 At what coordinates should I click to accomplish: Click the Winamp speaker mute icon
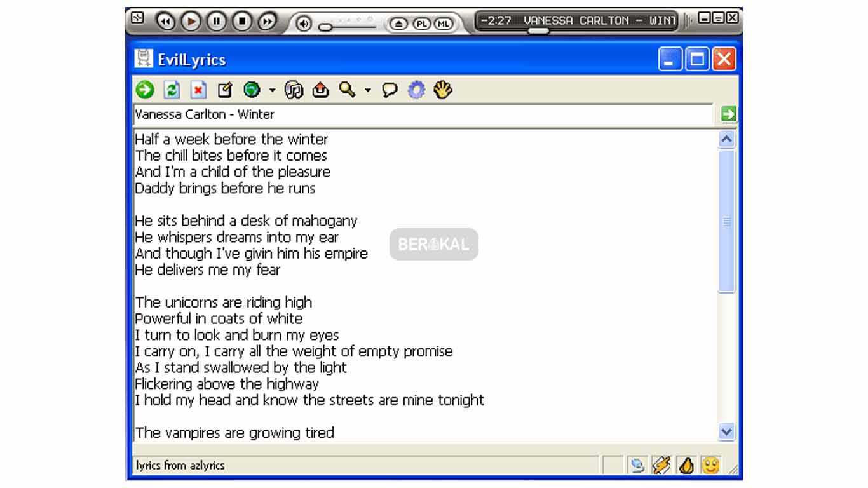coord(304,25)
